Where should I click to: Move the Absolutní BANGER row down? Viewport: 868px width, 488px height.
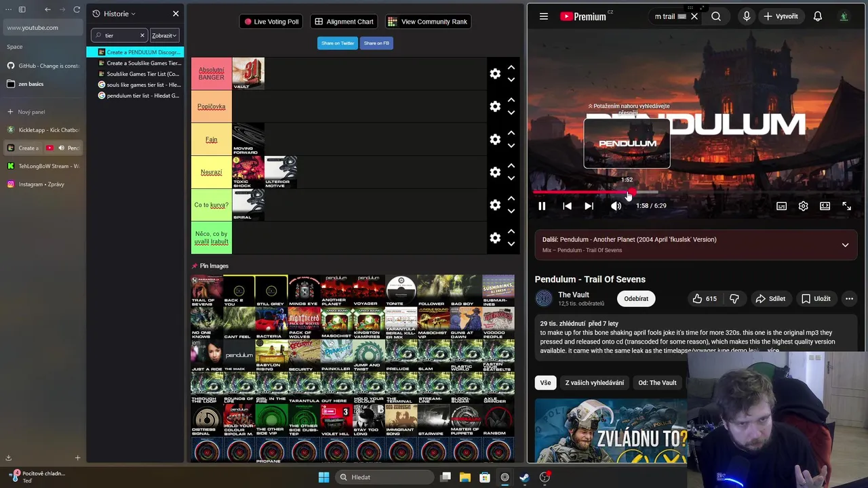pos(511,80)
